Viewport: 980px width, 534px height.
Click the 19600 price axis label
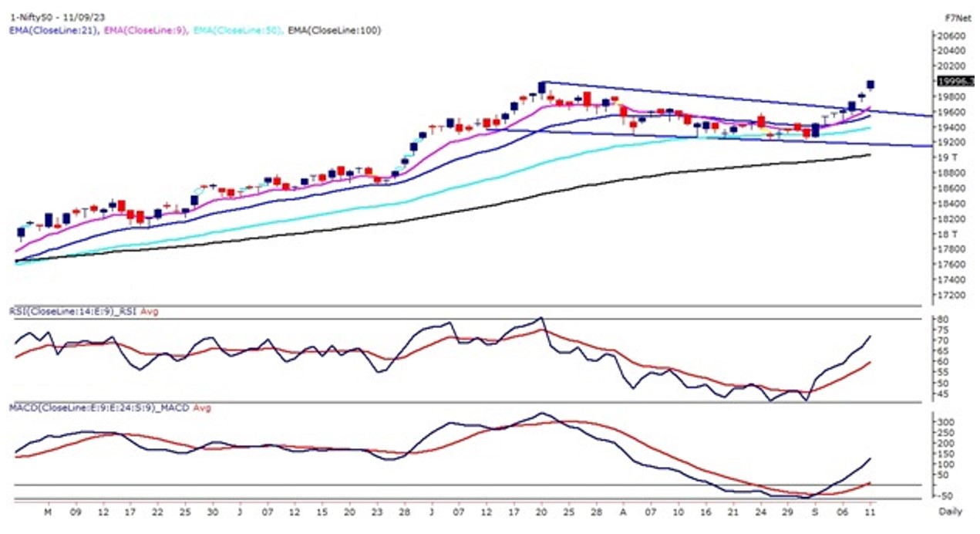pyautogui.click(x=951, y=113)
